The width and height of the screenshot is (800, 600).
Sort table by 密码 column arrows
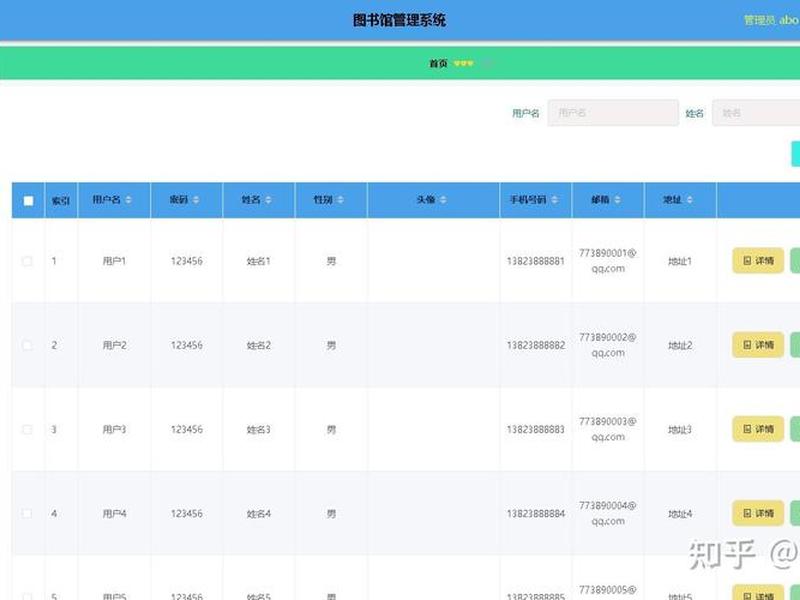click(196, 199)
